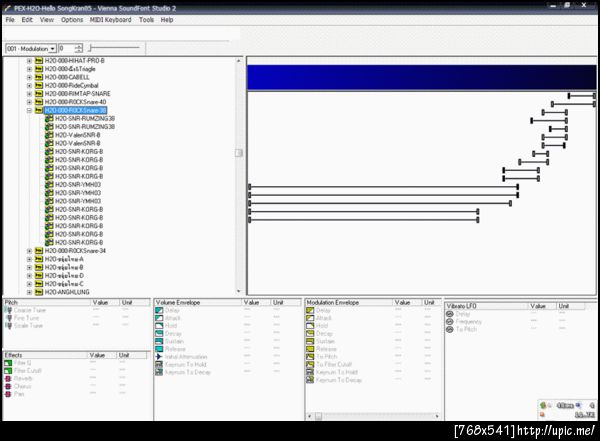Select the H2O-ANGHLUNG instrument label
600x441 pixels.
click(x=67, y=292)
